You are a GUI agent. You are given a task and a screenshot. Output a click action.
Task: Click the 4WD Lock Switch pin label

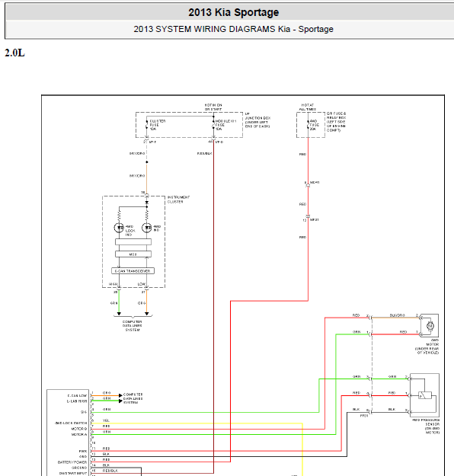pyautogui.click(x=71, y=423)
